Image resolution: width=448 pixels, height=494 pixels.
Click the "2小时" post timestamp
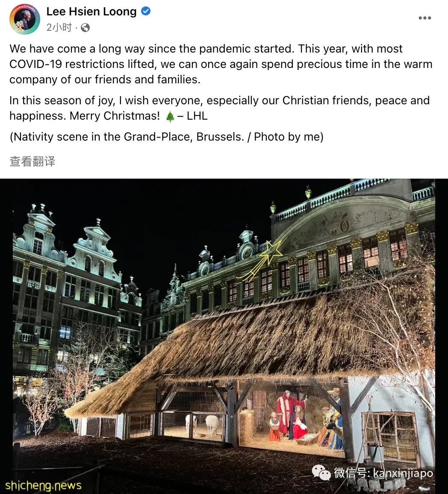point(59,28)
